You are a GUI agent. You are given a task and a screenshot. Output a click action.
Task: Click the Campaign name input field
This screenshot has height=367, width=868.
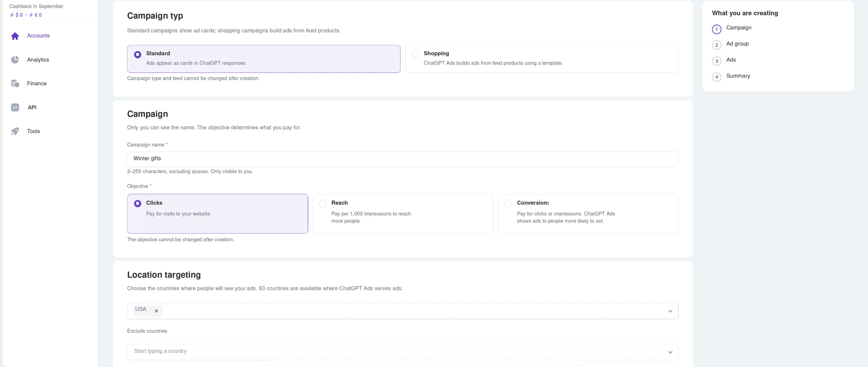click(403, 159)
